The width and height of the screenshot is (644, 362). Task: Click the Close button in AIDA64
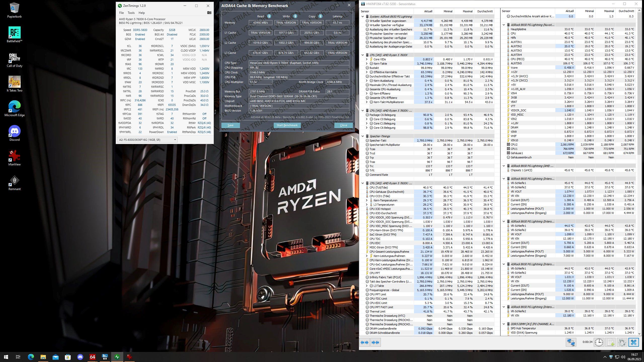pos(343,125)
